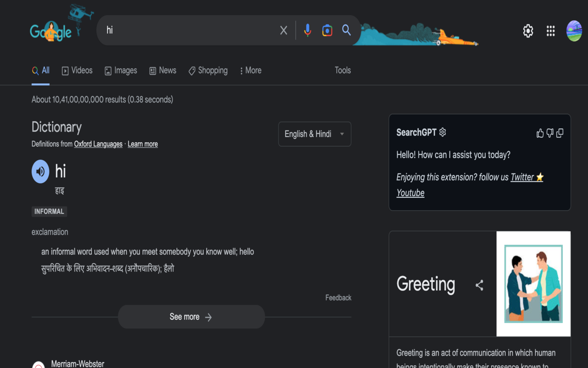Give SearchGPT answer a thumbs down
588x368 pixels.
550,133
